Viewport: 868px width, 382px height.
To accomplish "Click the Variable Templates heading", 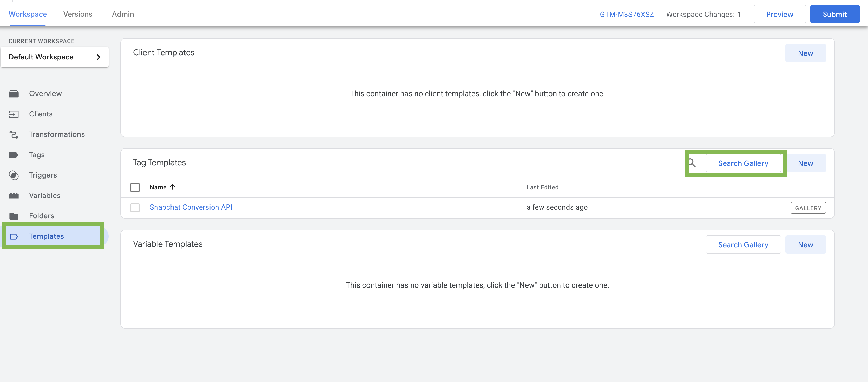I will pos(167,244).
